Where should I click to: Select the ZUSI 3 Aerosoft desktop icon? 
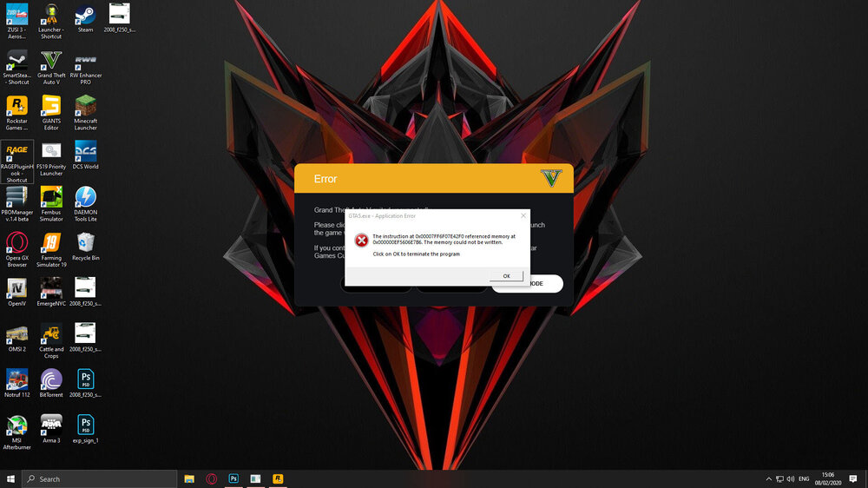point(16,21)
